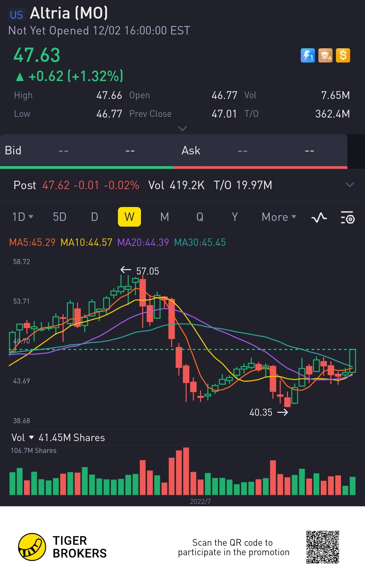Switch to the 5D chart tab
This screenshot has height=588, width=365.
[x=59, y=217]
